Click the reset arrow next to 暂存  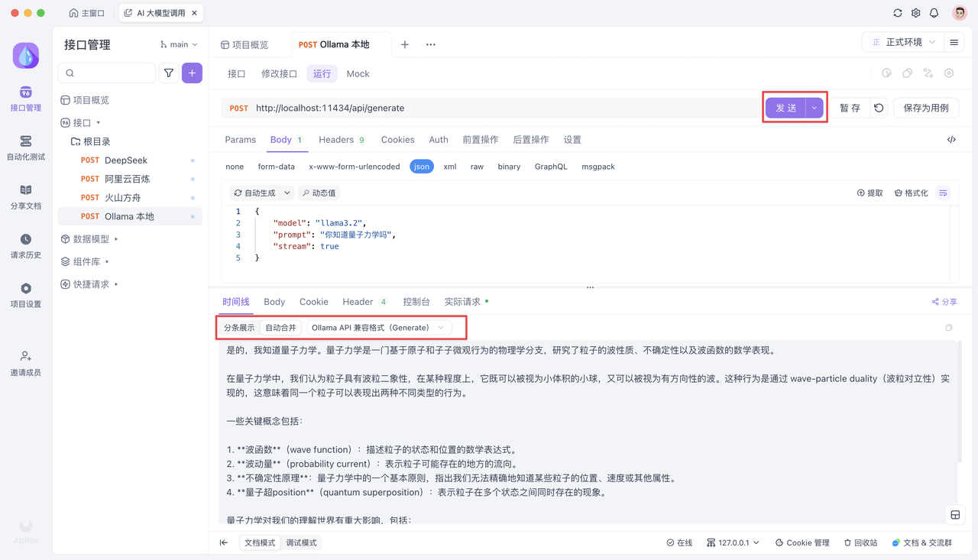coord(879,108)
